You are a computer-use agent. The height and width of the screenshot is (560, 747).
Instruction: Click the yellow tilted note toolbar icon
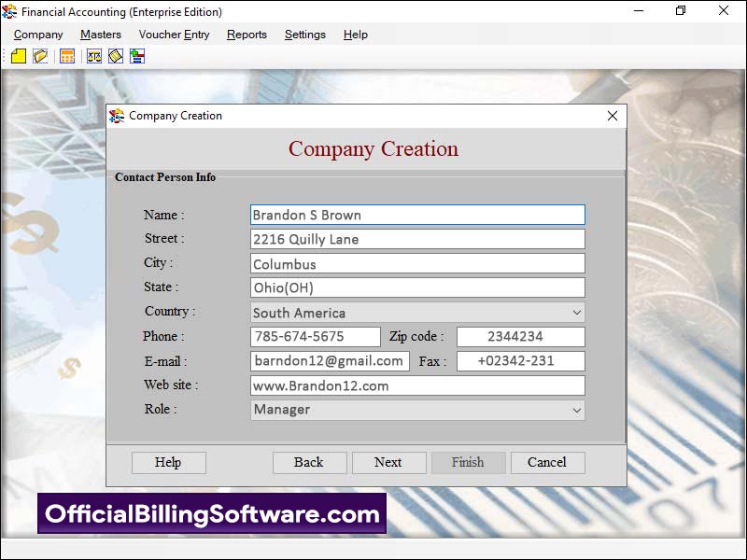pyautogui.click(x=116, y=57)
